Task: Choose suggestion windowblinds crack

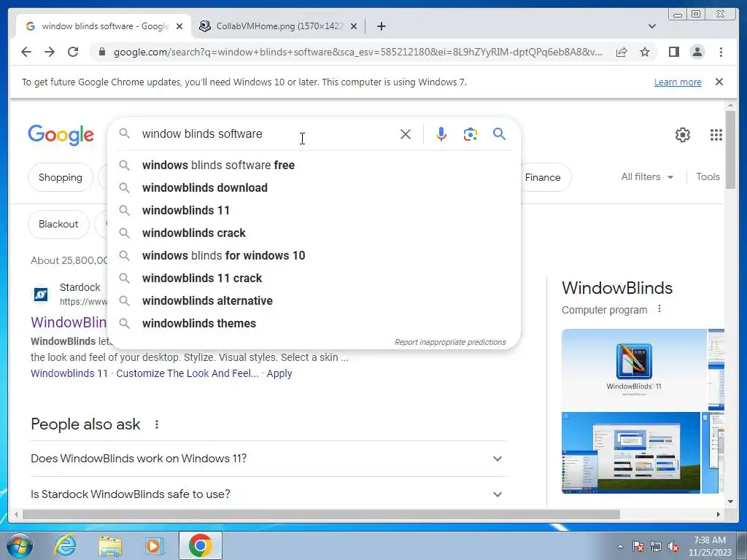Action: pyautogui.click(x=314, y=233)
